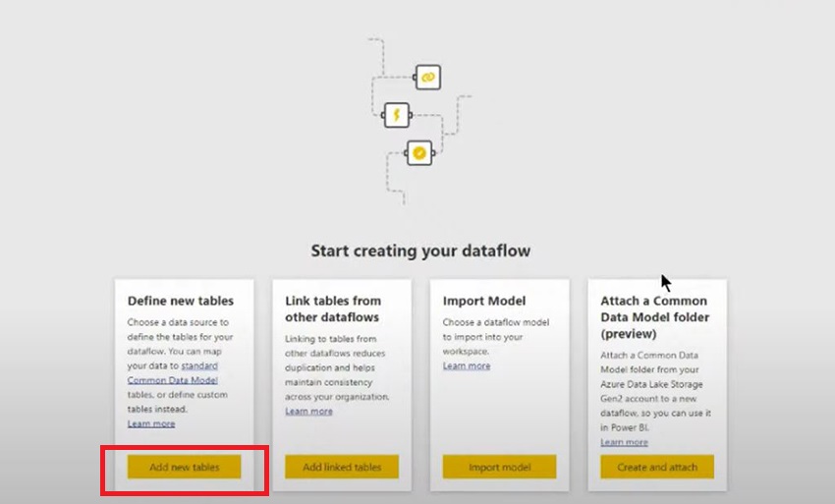Open Learn more under Define new tables
Image resolution: width=835 pixels, height=504 pixels.
151,423
